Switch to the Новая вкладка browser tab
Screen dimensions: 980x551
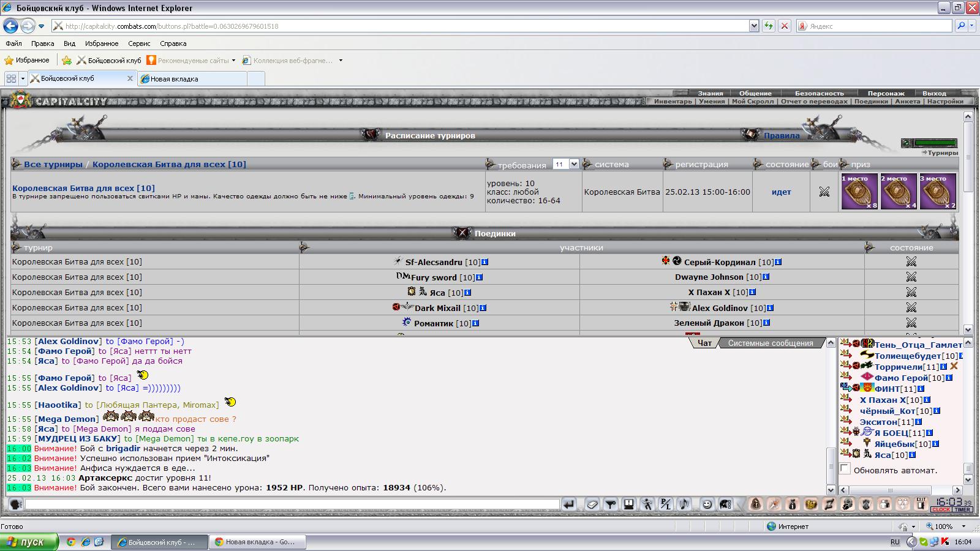coord(192,78)
